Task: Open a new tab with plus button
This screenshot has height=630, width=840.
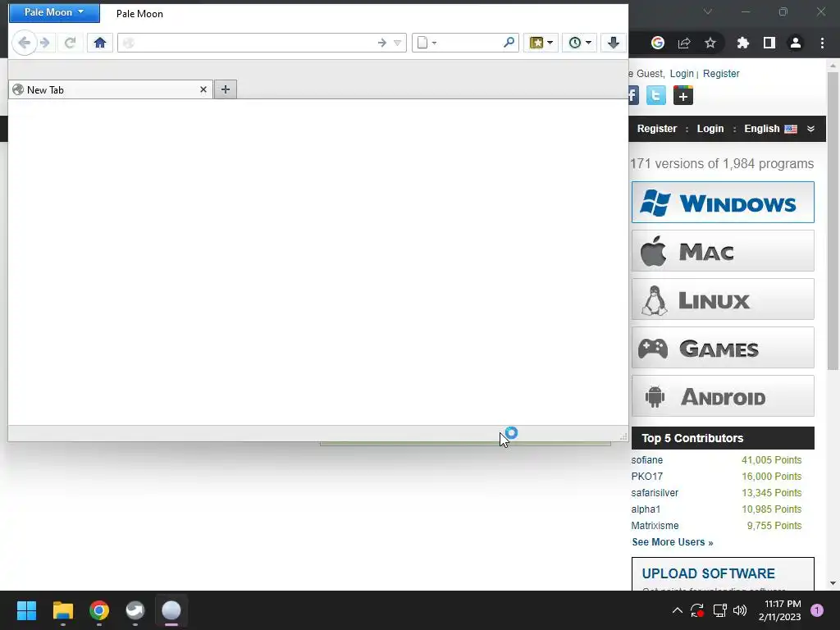Action: tap(226, 89)
